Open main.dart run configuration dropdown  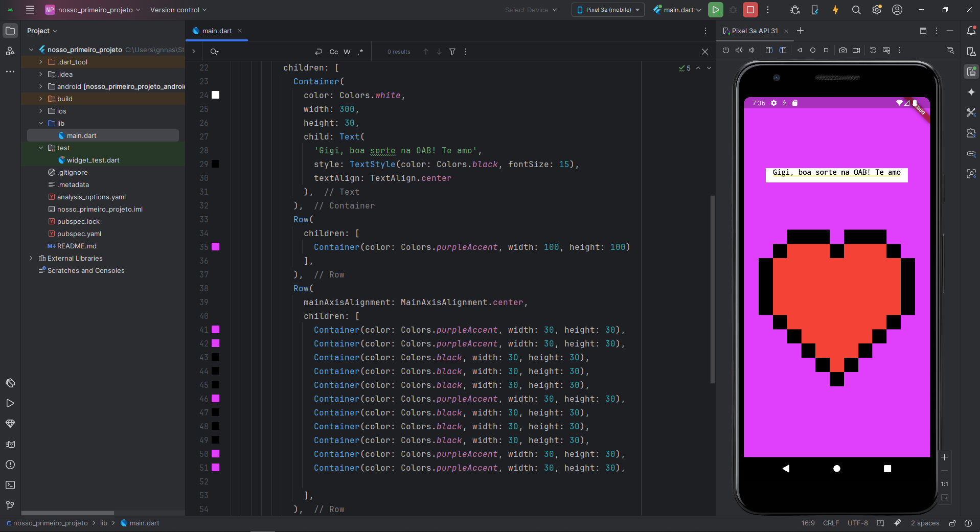pos(677,10)
